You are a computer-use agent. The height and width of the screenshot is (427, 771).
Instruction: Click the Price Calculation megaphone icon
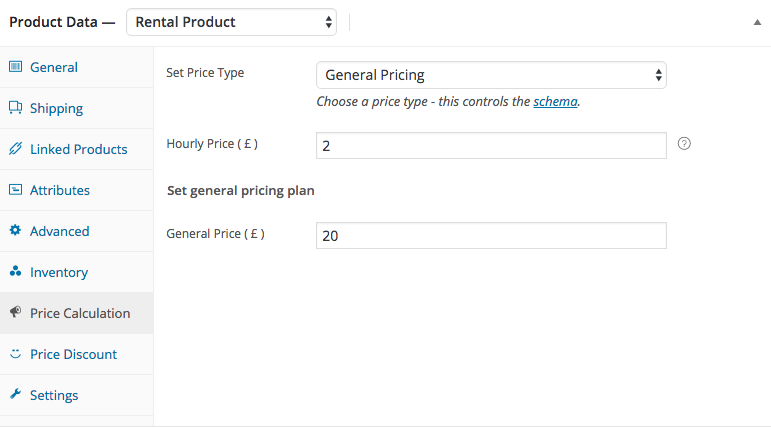tap(15, 313)
